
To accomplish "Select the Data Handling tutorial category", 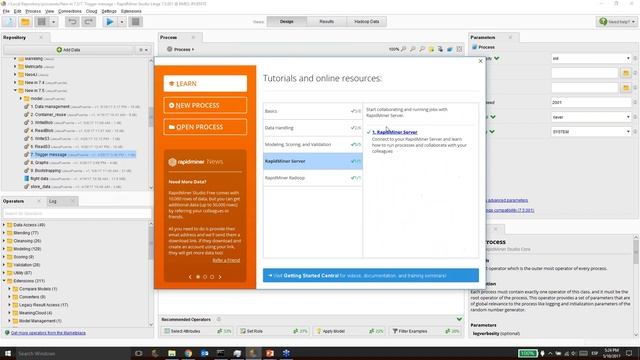I will click(x=313, y=128).
